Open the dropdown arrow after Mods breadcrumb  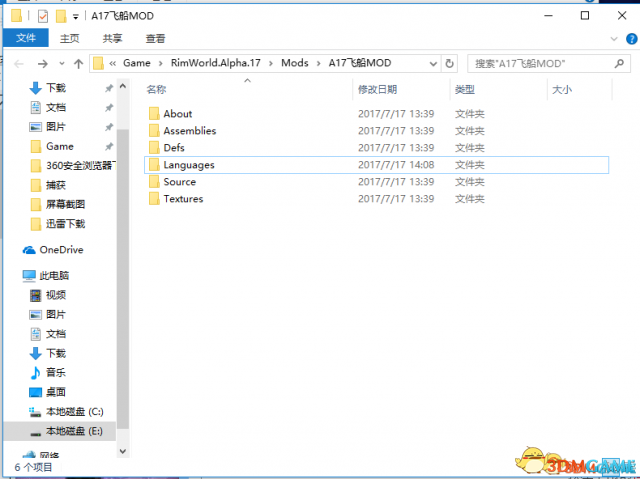[319, 63]
